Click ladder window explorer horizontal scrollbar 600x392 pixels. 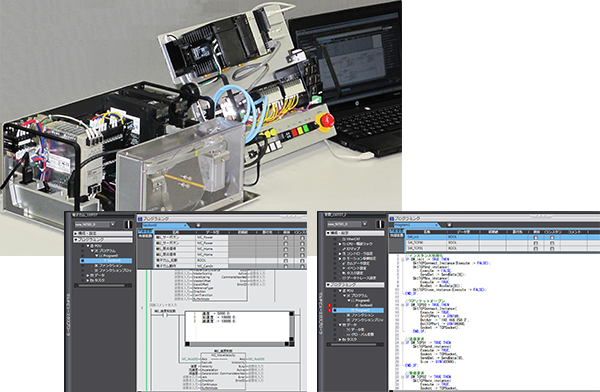[103, 286]
